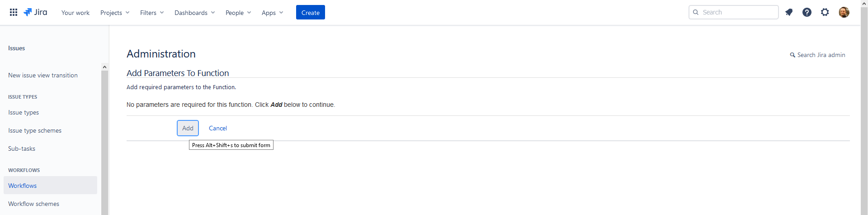
Task: Open the settings gear icon
Action: tap(825, 12)
